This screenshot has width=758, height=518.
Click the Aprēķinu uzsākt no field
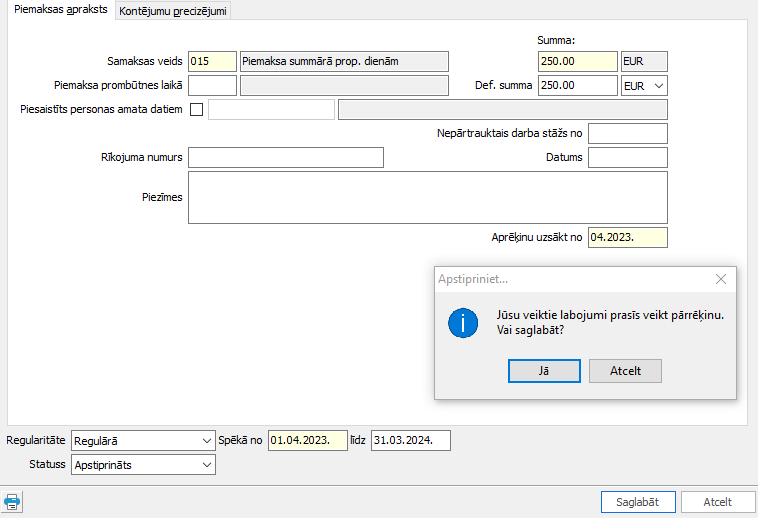[627, 237]
